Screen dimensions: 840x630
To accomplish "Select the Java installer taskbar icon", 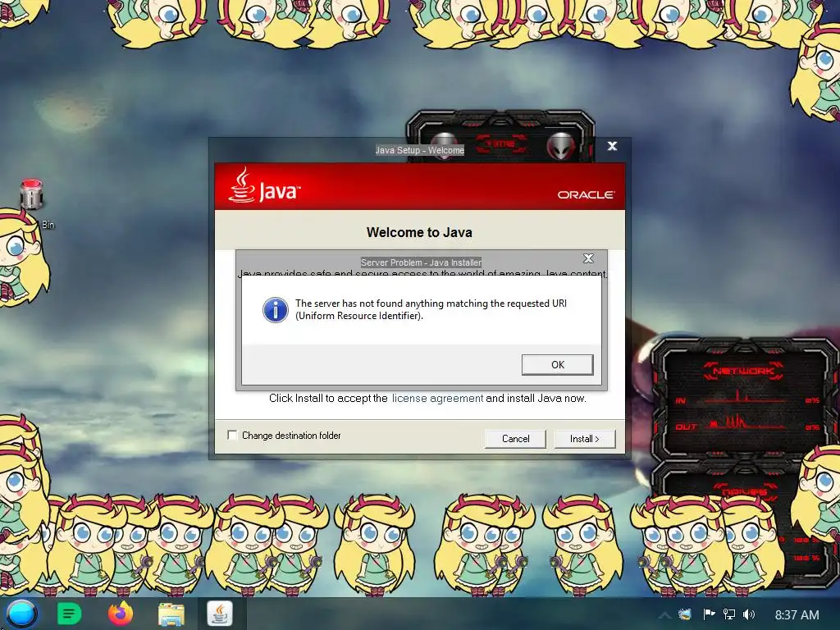I will click(x=220, y=614).
